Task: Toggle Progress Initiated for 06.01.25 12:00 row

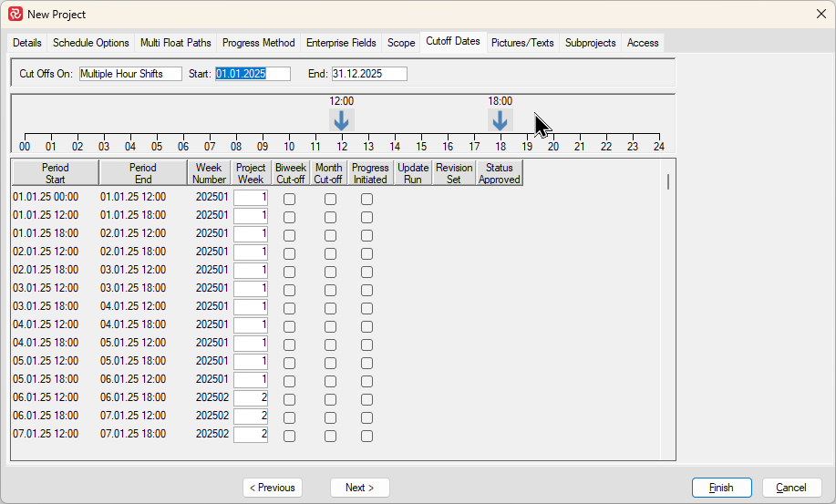Action: point(366,399)
